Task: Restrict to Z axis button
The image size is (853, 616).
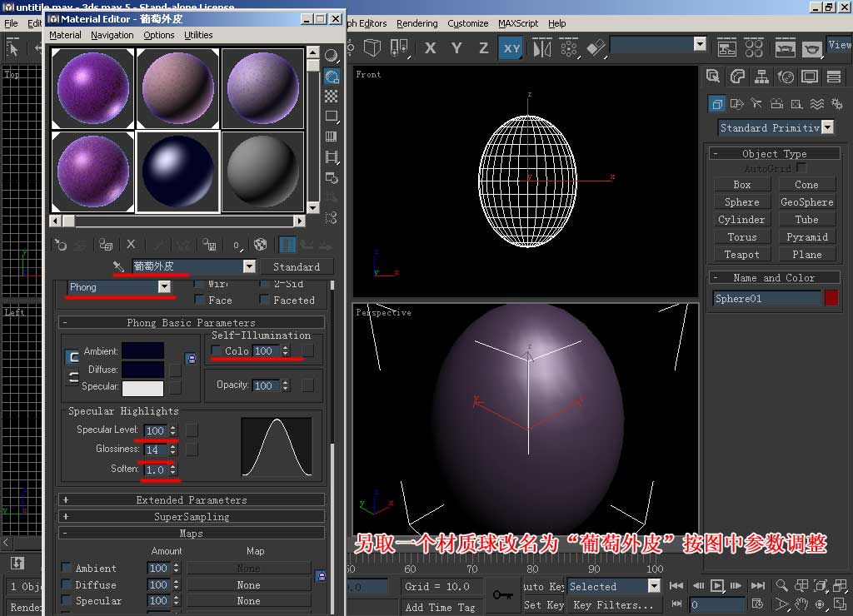Action: coord(484,47)
